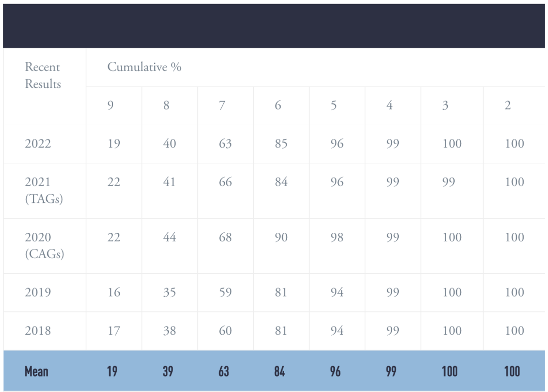
Task: Click value 85 in the 2022 row
Action: (x=281, y=144)
